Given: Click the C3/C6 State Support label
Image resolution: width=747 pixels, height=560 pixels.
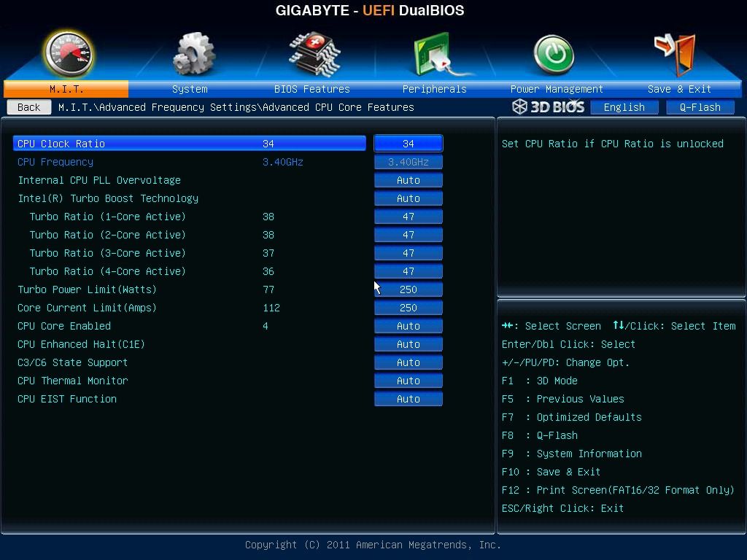Looking at the screenshot, I should (72, 362).
